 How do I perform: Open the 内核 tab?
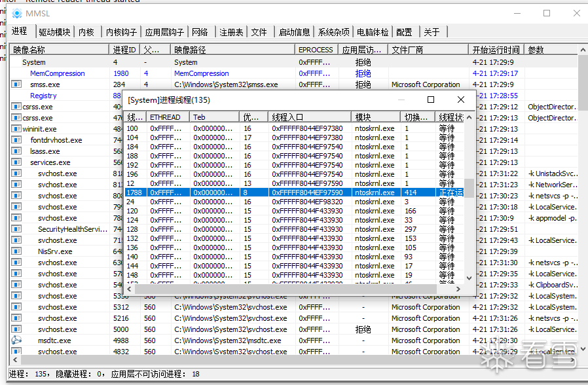click(86, 32)
